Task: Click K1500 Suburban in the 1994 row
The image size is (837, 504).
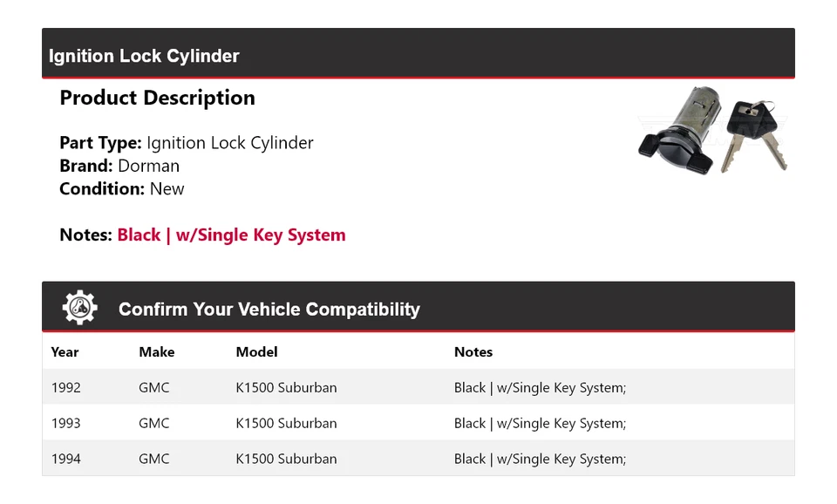Action: [x=286, y=459]
